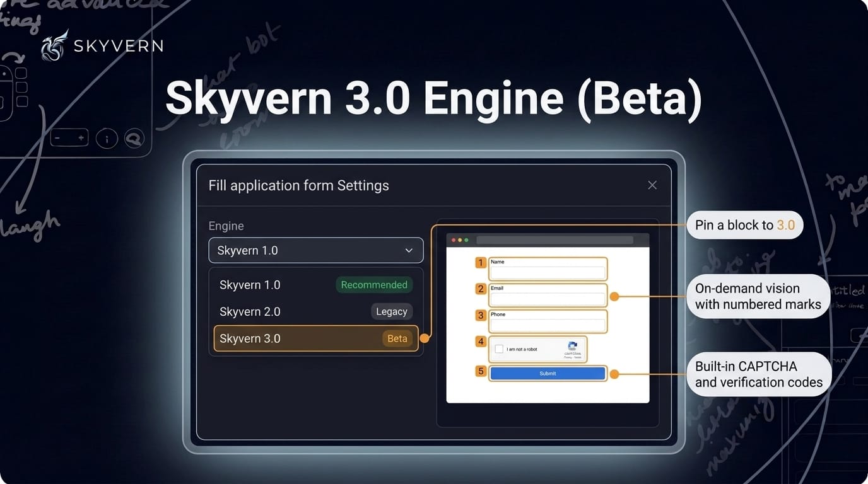Click the Engine label
This screenshot has width=868, height=484.
coord(226,226)
